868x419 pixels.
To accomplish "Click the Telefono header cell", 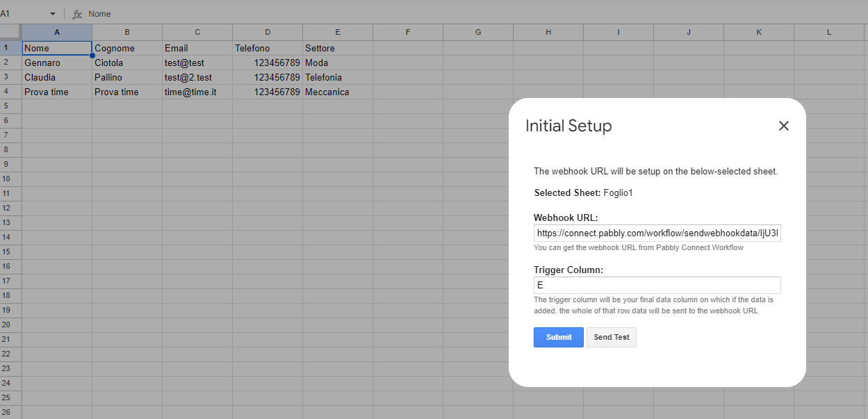I will 268,48.
